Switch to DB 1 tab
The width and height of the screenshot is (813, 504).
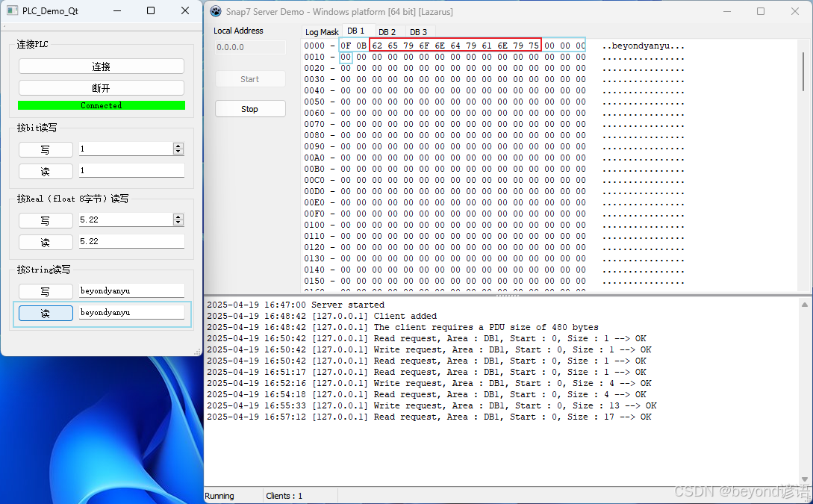(355, 31)
